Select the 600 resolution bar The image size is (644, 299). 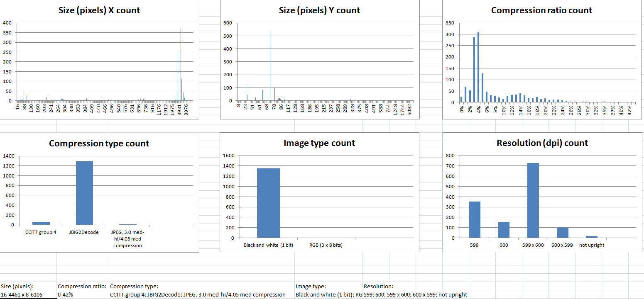(504, 230)
